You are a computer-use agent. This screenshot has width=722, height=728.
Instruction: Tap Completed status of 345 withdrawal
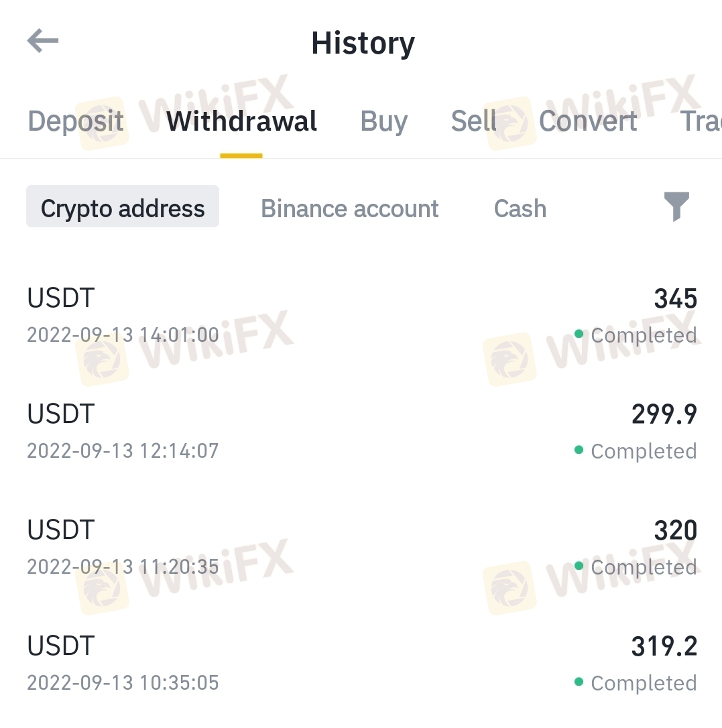[x=643, y=335]
